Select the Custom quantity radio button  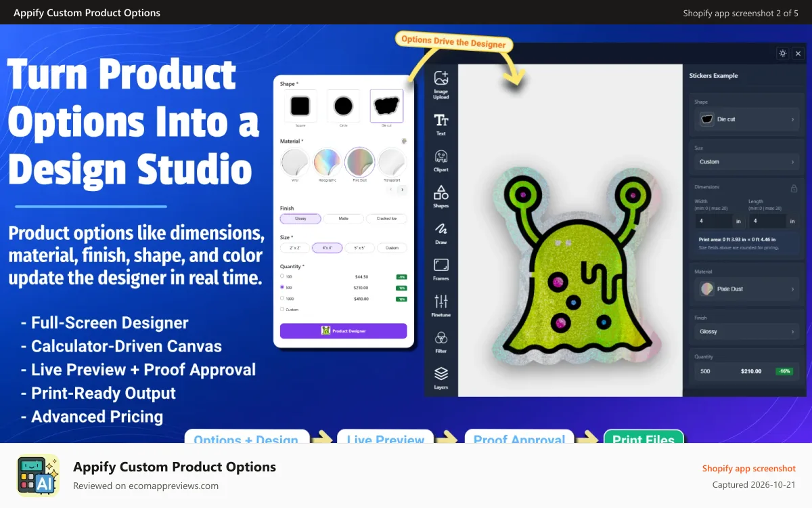[x=282, y=309]
